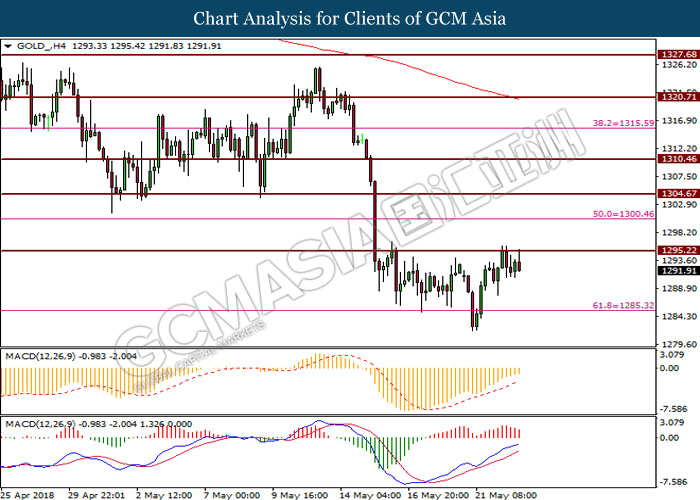Click the 1304.67 price level tag

coord(679,193)
